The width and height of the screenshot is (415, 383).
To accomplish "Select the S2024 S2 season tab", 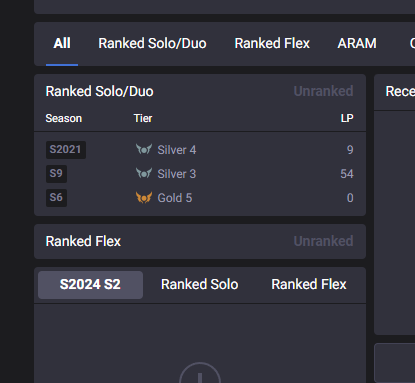I will coord(90,285).
